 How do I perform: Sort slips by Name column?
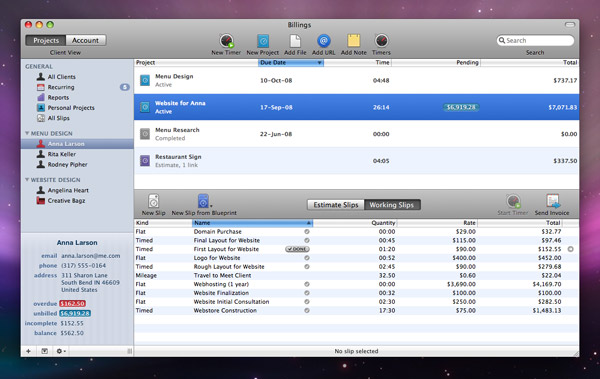pyautogui.click(x=252, y=223)
